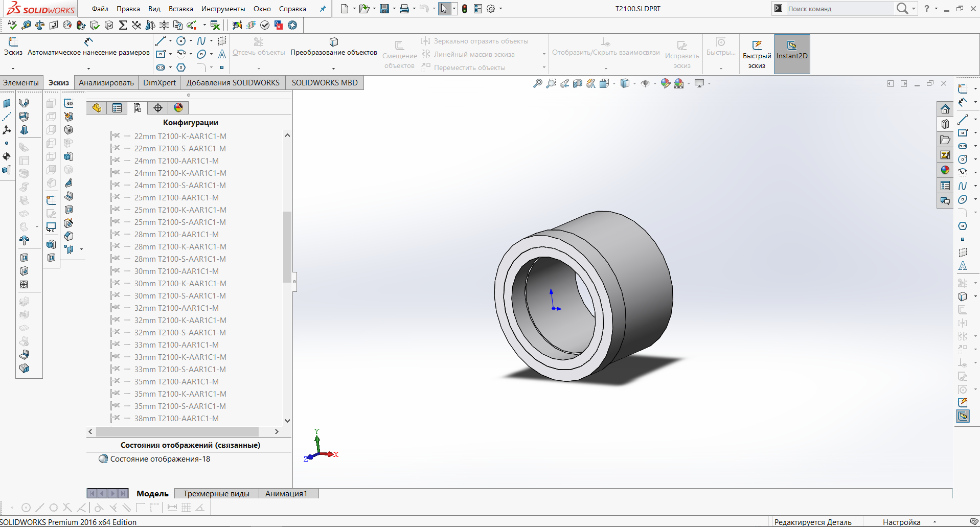Switch to the Элементы tab
The height and width of the screenshot is (527, 980).
(x=21, y=83)
